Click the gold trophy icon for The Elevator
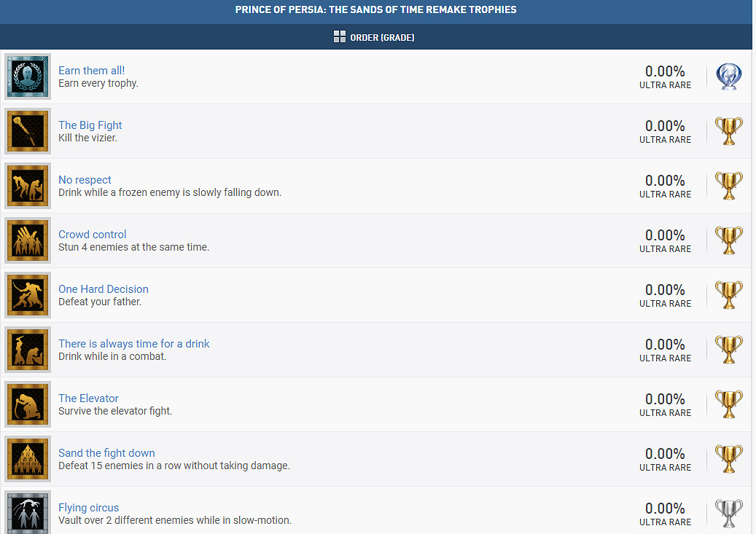The image size is (756, 534). 728,404
